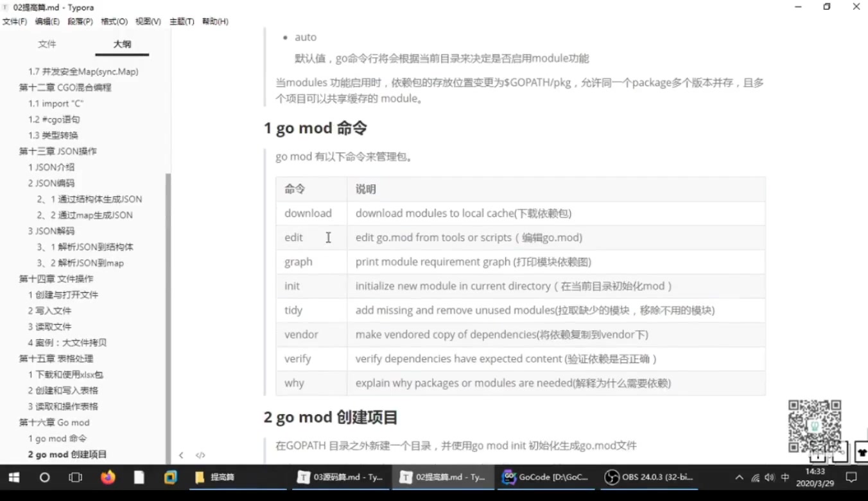The height and width of the screenshot is (501, 868).
Task: Jump to outline 2 创建和写入表格
Action: pyautogui.click(x=63, y=391)
